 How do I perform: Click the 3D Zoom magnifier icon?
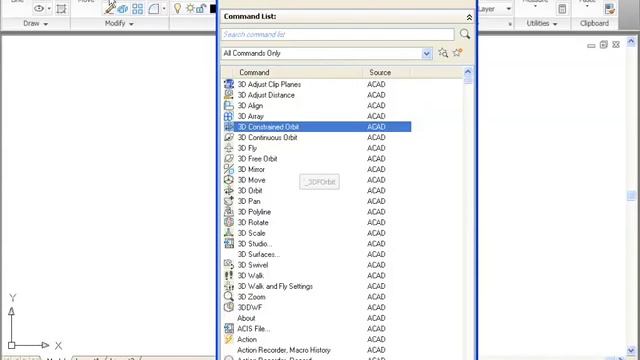pos(229,296)
